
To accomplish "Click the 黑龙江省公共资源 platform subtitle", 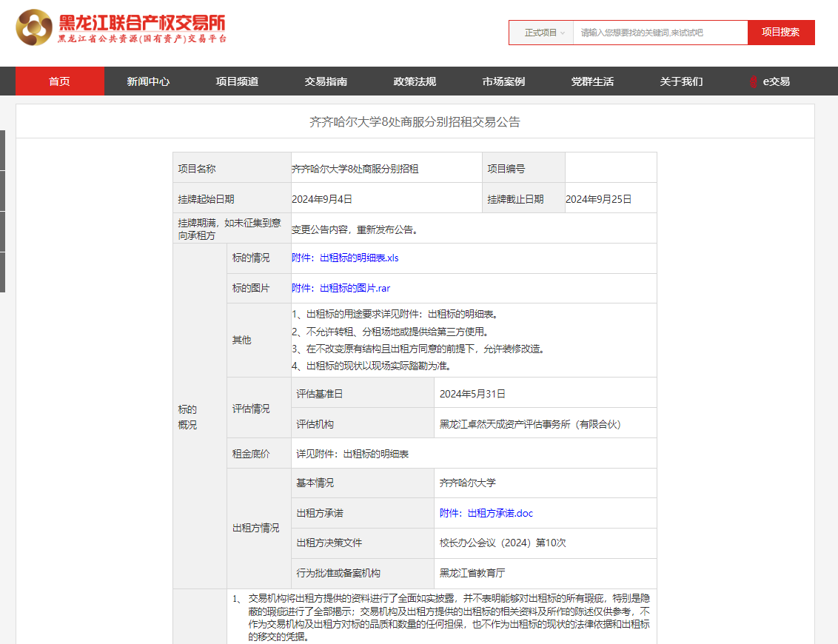I will point(142,39).
